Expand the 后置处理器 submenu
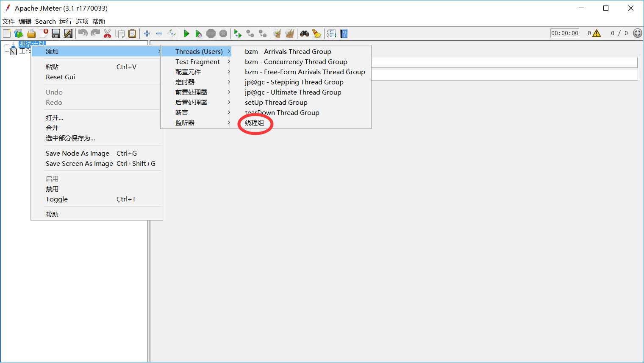 click(x=196, y=102)
